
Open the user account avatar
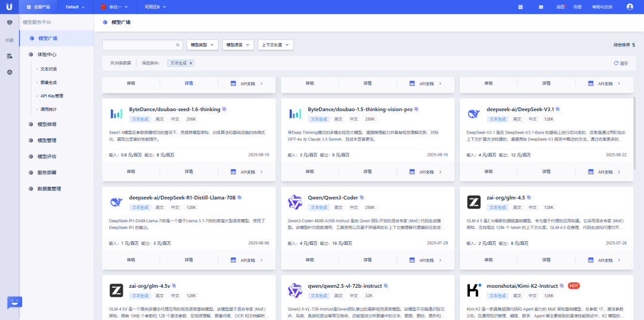(630, 7)
